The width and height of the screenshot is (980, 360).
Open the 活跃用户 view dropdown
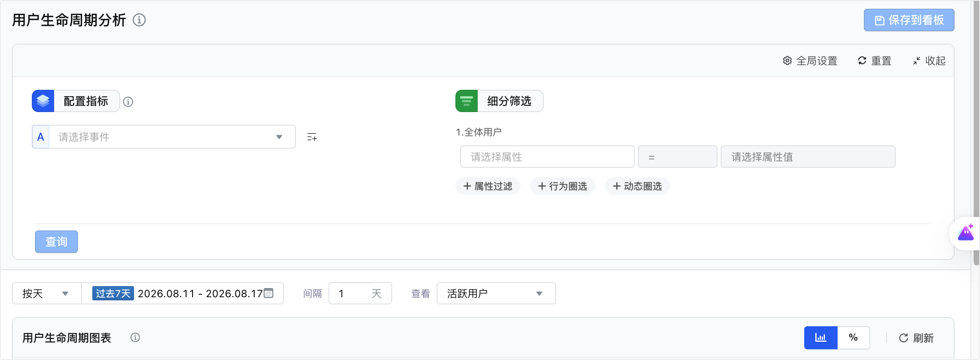click(496, 293)
